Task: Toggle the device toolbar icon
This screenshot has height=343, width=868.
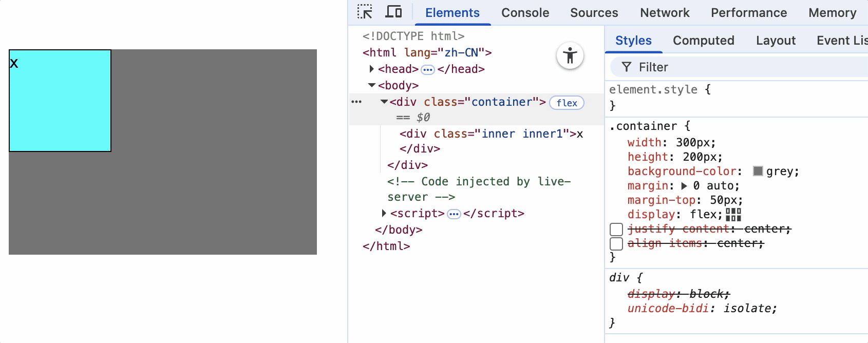Action: 393,12
